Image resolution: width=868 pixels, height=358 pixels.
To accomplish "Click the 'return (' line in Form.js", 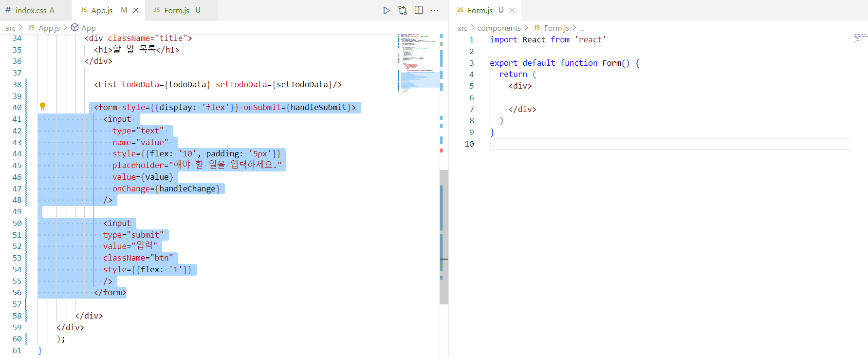I will (x=518, y=74).
